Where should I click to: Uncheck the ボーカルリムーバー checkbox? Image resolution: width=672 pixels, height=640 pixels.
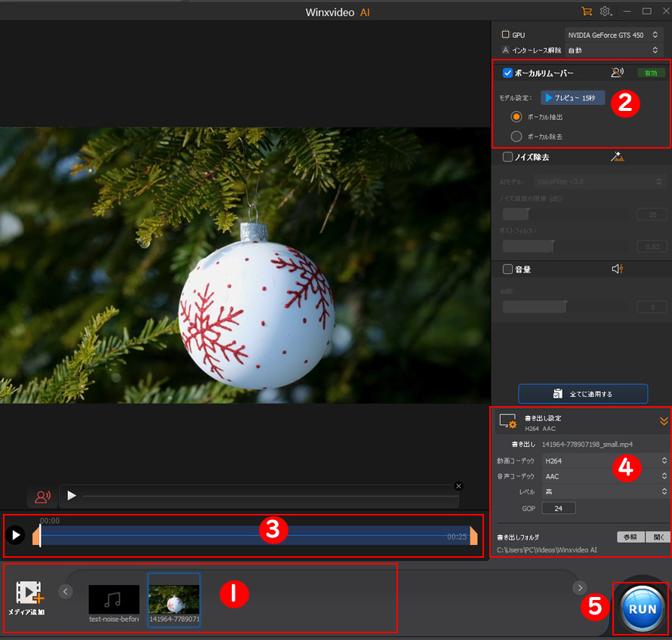point(508,73)
